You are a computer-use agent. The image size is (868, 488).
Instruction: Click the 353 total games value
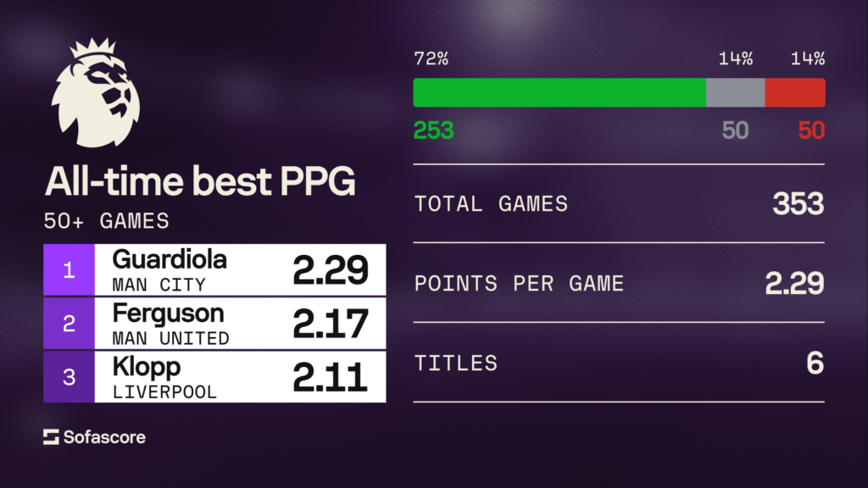(798, 203)
